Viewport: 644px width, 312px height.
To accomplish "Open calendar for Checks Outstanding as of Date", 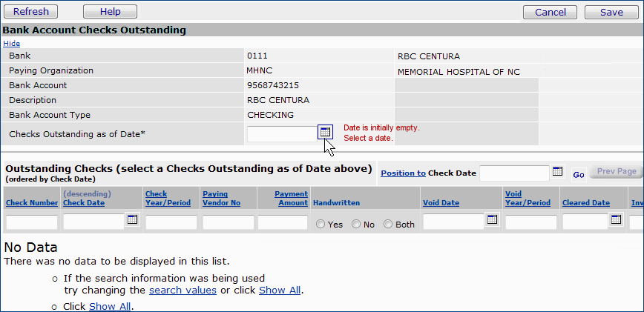I will click(x=325, y=132).
